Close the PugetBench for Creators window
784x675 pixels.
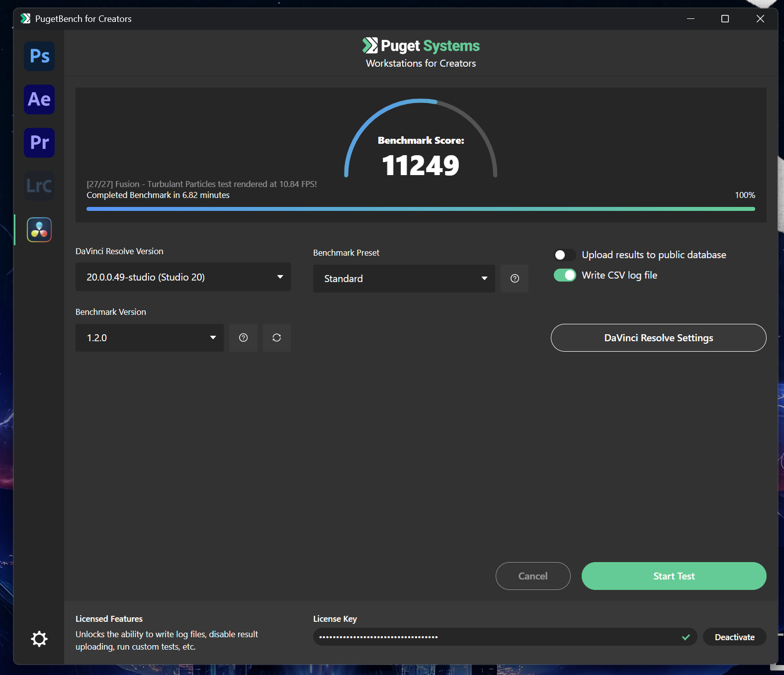pos(760,19)
